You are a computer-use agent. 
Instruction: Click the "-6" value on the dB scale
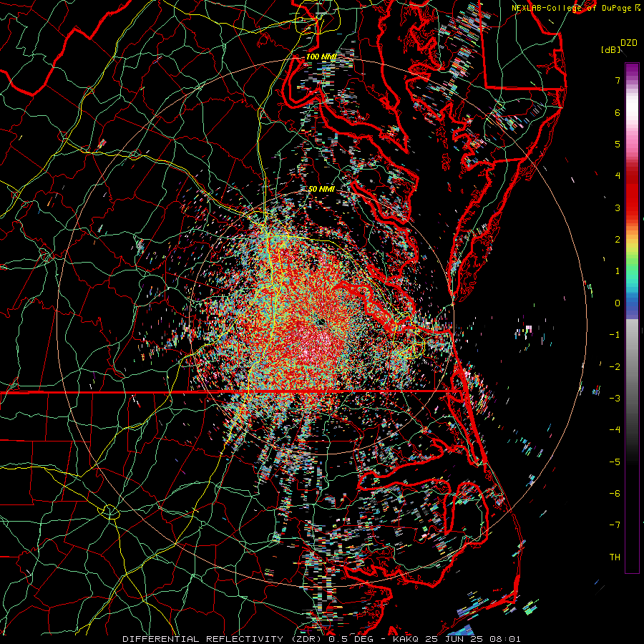615,494
